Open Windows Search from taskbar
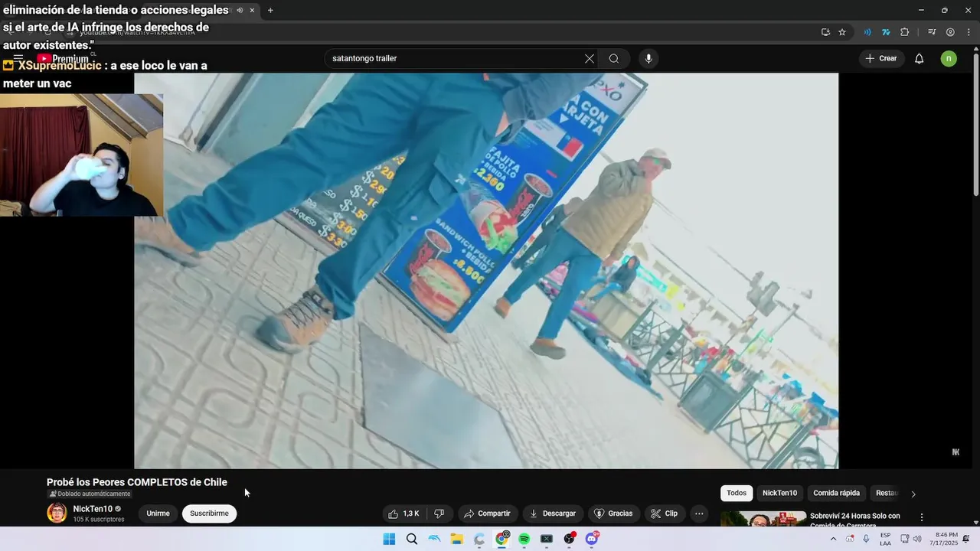This screenshot has height=551, width=980. tap(412, 539)
